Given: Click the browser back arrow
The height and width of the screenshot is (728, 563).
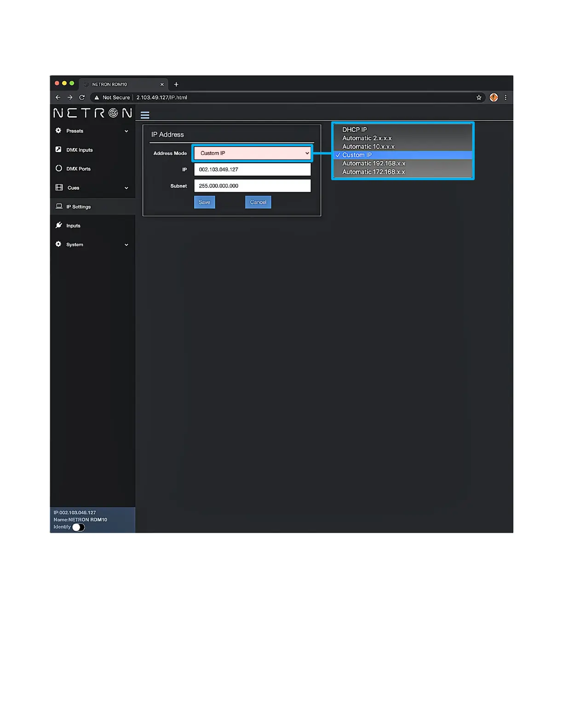Looking at the screenshot, I should click(58, 97).
